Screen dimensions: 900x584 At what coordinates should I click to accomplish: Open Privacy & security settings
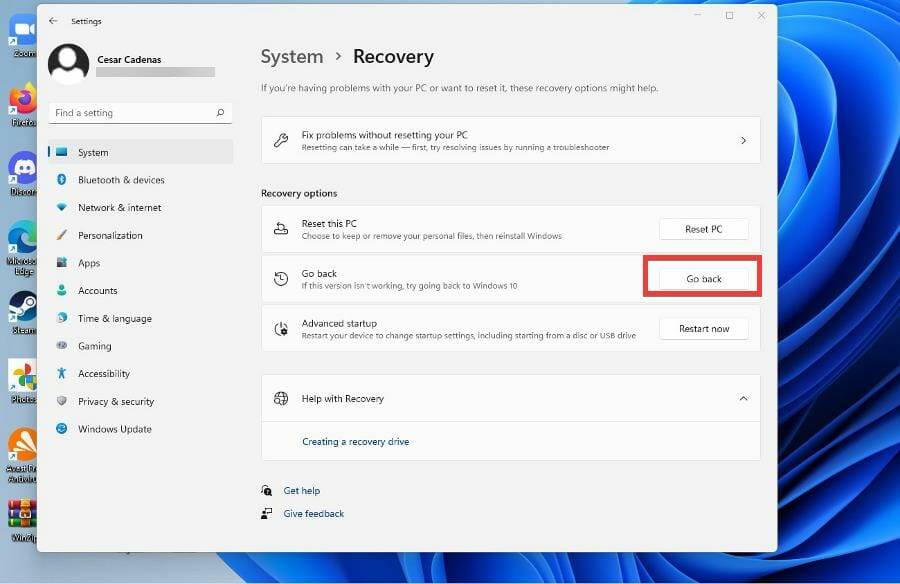(x=141, y=401)
